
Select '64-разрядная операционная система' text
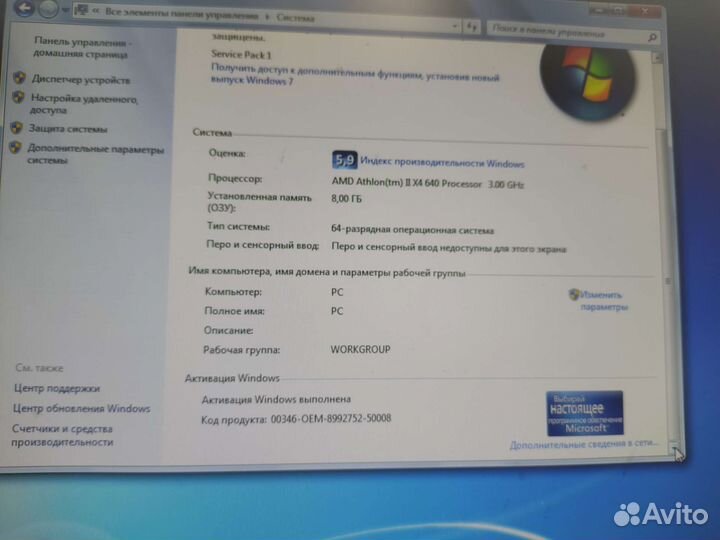[x=412, y=230]
